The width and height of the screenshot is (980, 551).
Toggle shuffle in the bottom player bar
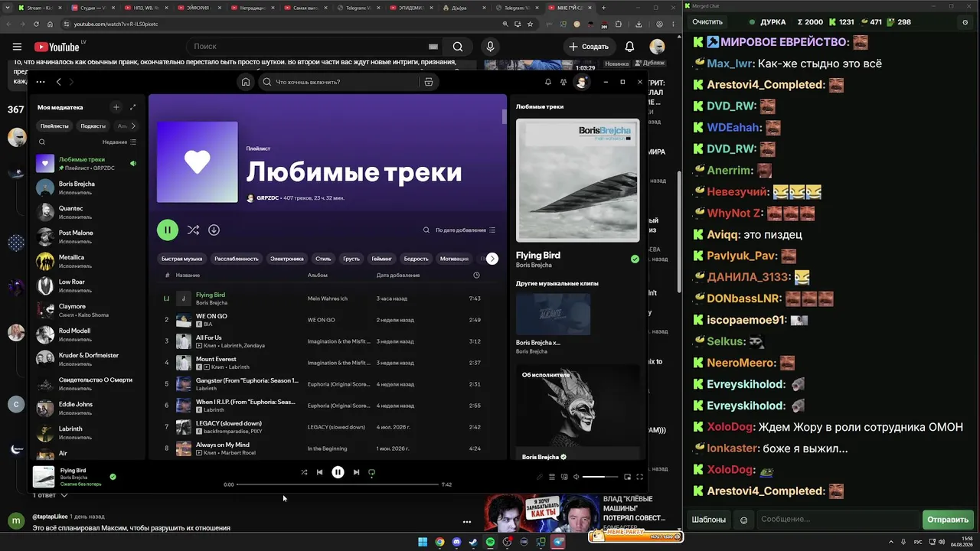[304, 472]
